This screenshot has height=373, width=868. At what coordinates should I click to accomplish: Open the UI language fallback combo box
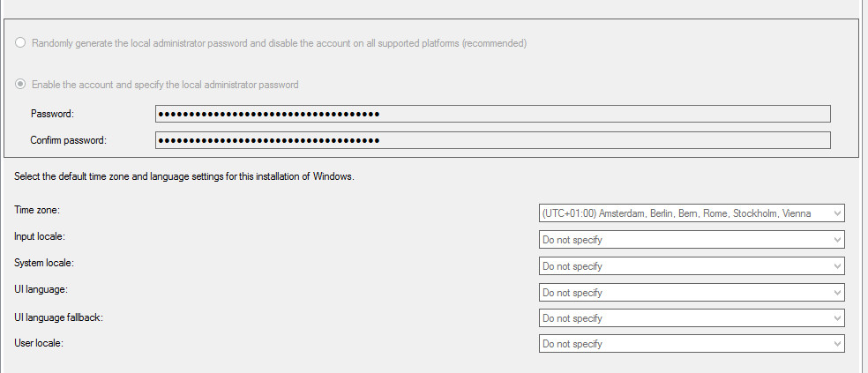click(x=692, y=317)
